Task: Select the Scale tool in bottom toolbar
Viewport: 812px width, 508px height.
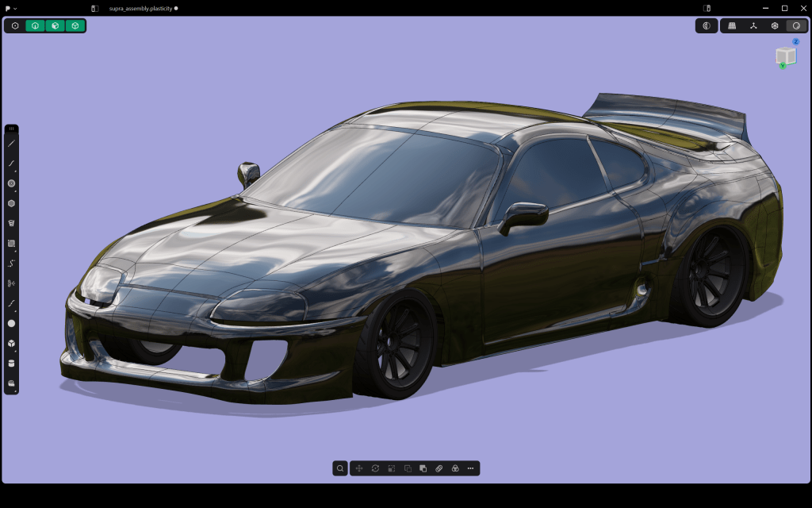Action: 391,468
